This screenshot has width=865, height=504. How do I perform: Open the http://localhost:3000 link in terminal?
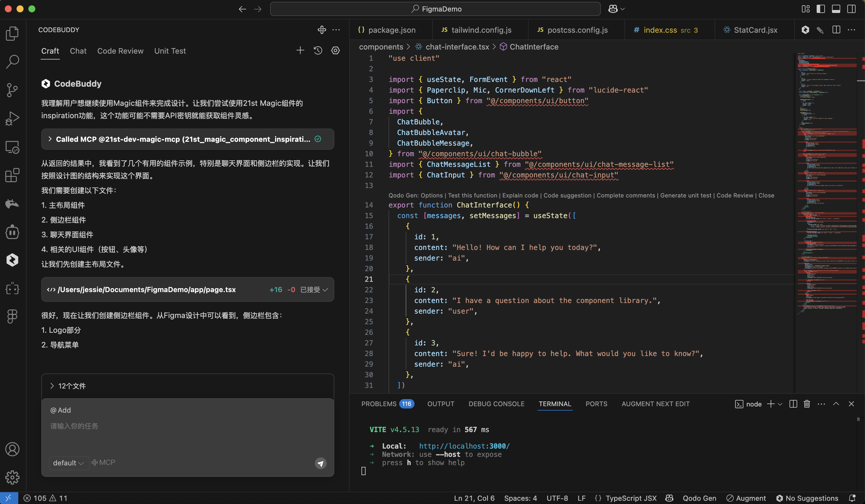coord(464,446)
